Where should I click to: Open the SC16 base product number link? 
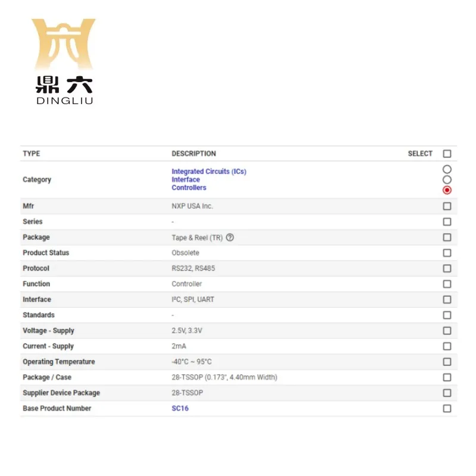click(x=180, y=408)
